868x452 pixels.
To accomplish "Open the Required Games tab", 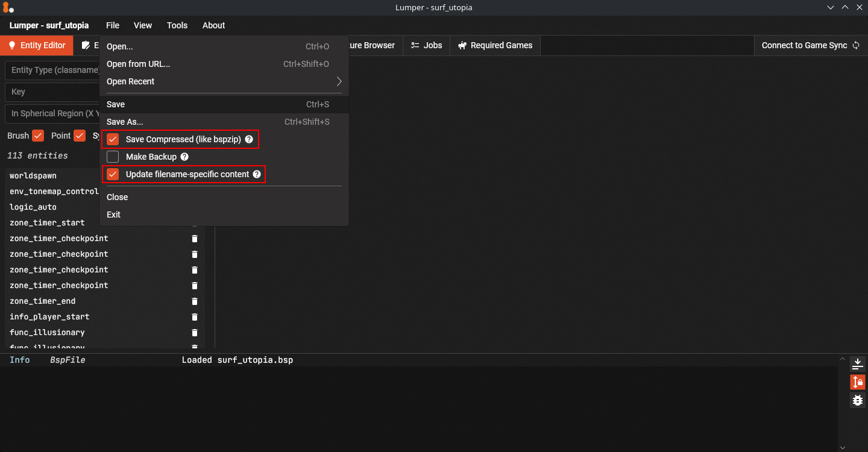I will 495,45.
